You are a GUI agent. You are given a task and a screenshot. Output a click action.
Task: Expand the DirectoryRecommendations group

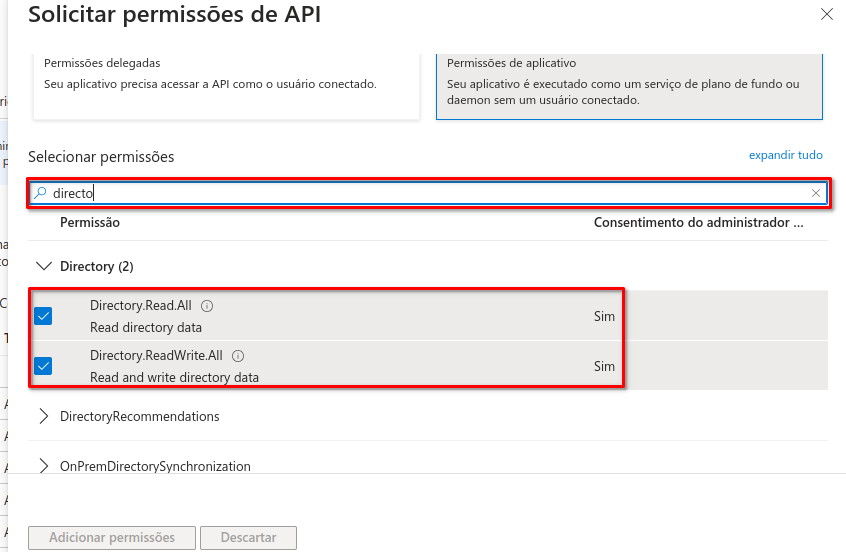[43, 416]
